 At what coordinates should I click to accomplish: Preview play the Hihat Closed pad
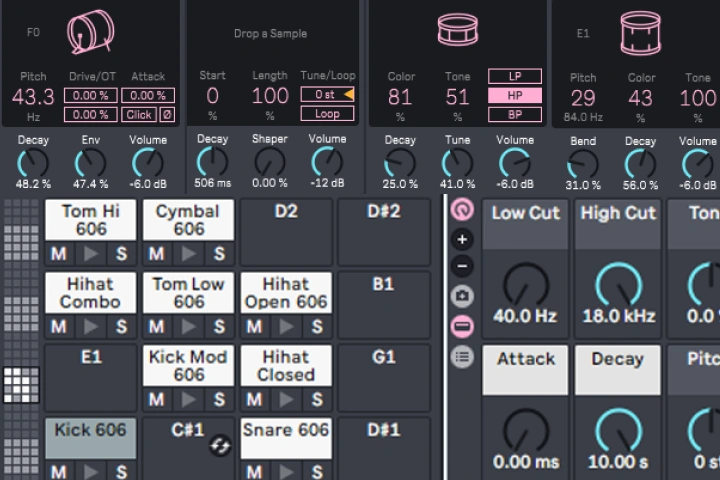tap(286, 400)
